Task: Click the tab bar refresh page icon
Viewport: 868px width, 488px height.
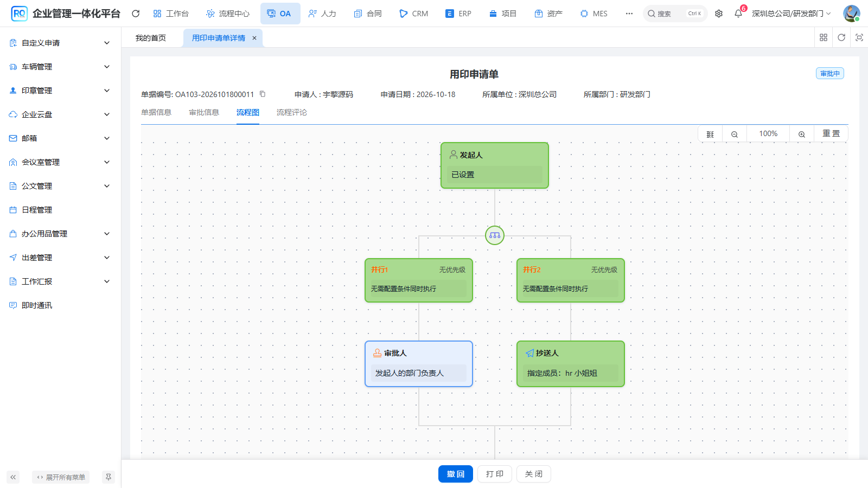Action: pyautogui.click(x=841, y=37)
